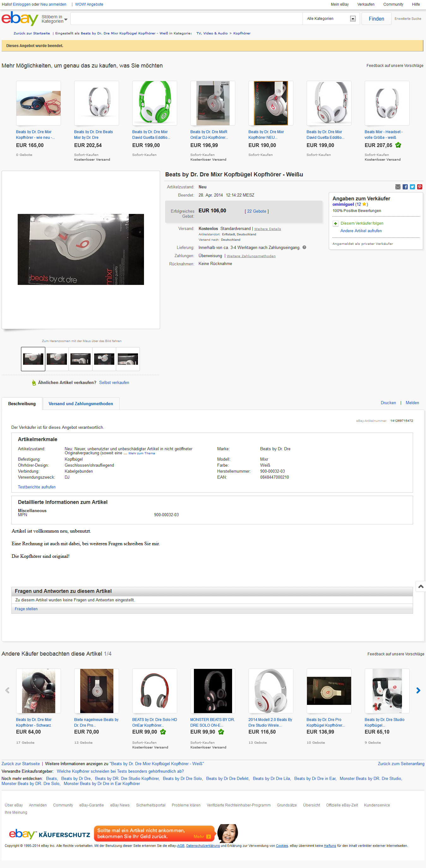
Task: Click the search input field
Action: click(x=187, y=19)
